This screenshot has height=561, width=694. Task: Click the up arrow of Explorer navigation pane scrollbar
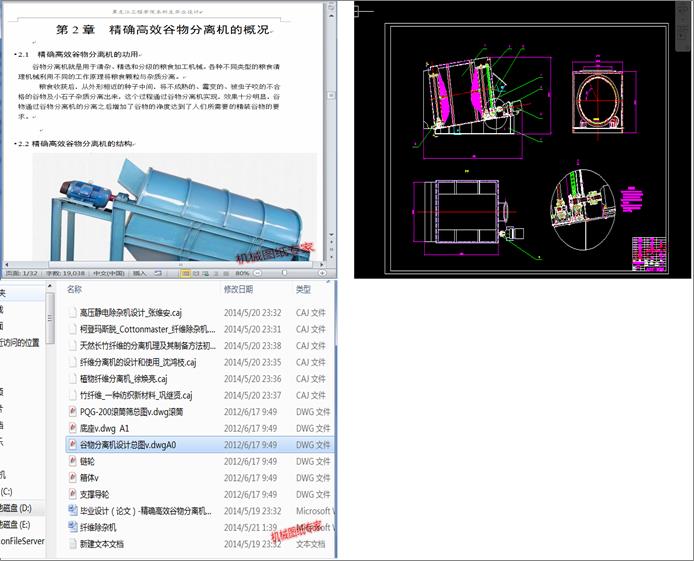click(x=50, y=287)
